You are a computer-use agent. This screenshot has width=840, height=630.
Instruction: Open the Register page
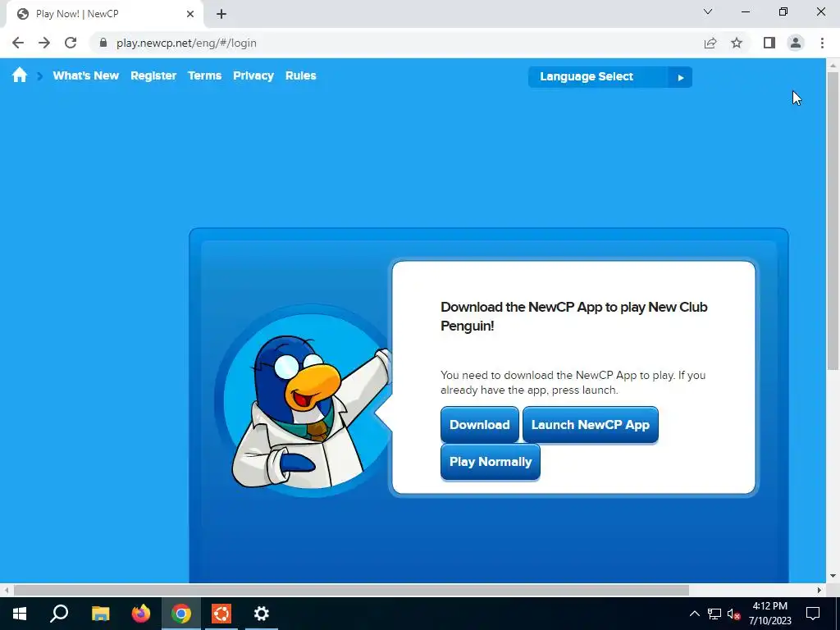(153, 75)
